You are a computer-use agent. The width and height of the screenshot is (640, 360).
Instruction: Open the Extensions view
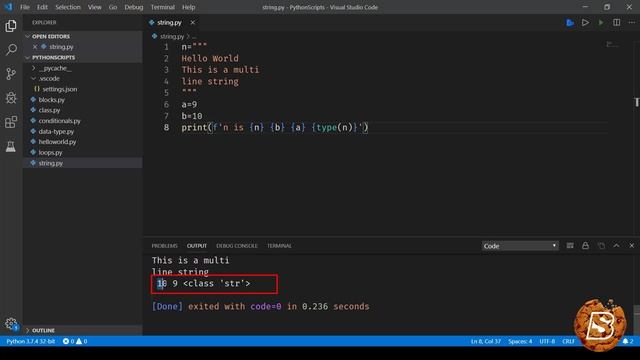coord(11,122)
